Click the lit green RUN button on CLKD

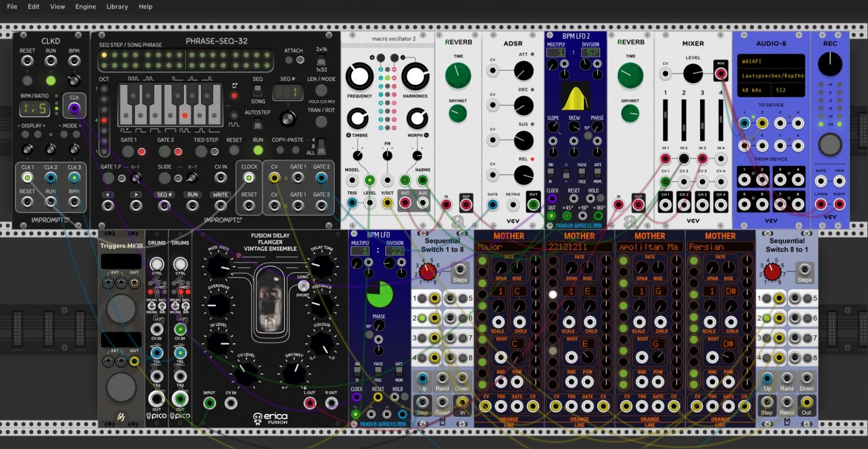(50, 80)
